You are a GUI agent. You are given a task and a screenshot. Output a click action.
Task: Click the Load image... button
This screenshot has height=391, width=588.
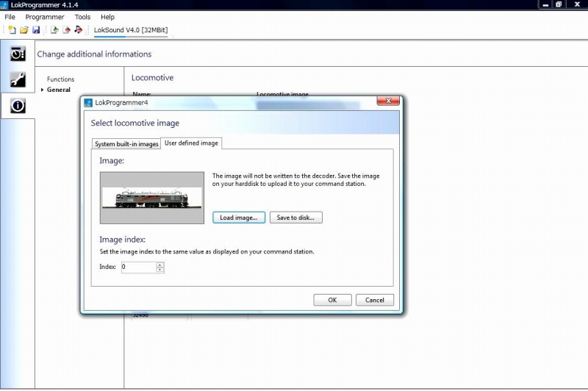[239, 218]
